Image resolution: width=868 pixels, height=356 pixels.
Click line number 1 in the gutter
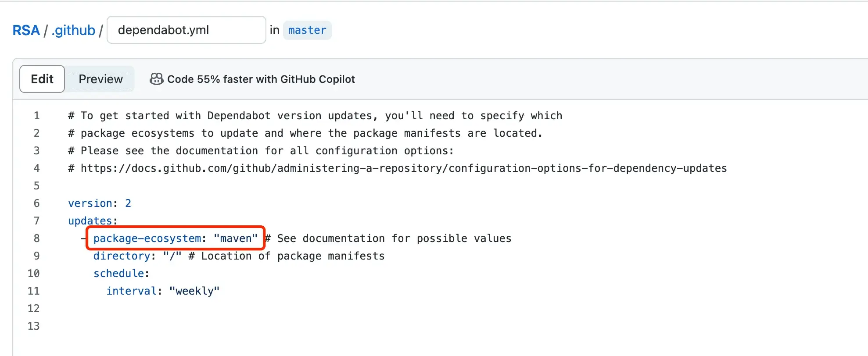(x=36, y=116)
